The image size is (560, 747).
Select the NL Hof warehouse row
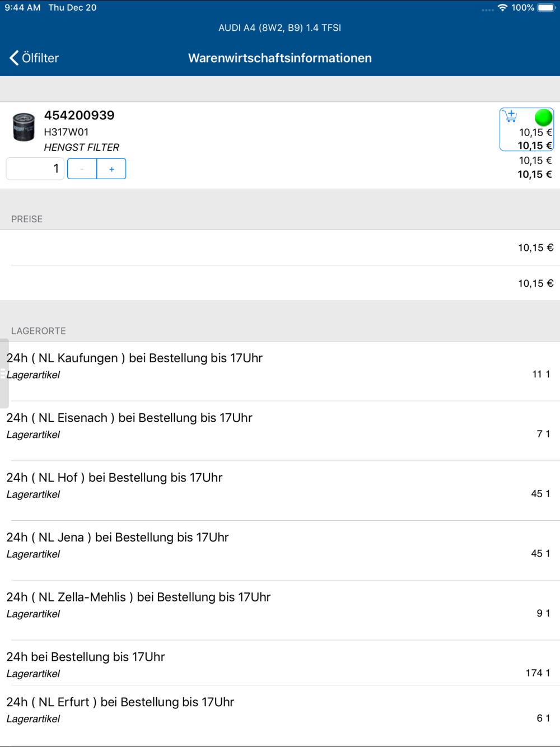coord(280,491)
